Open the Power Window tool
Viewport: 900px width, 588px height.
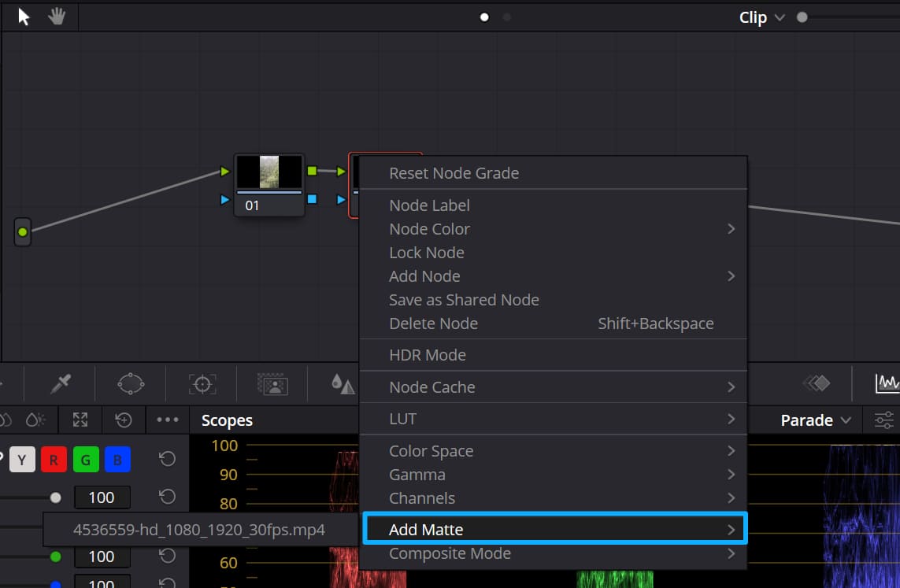pyautogui.click(x=130, y=384)
